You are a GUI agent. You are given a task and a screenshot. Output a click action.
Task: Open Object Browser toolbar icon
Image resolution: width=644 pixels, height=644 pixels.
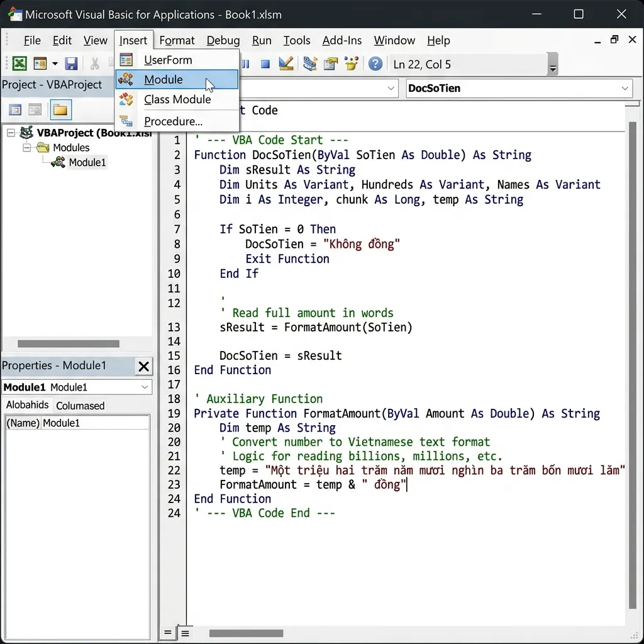(x=352, y=64)
